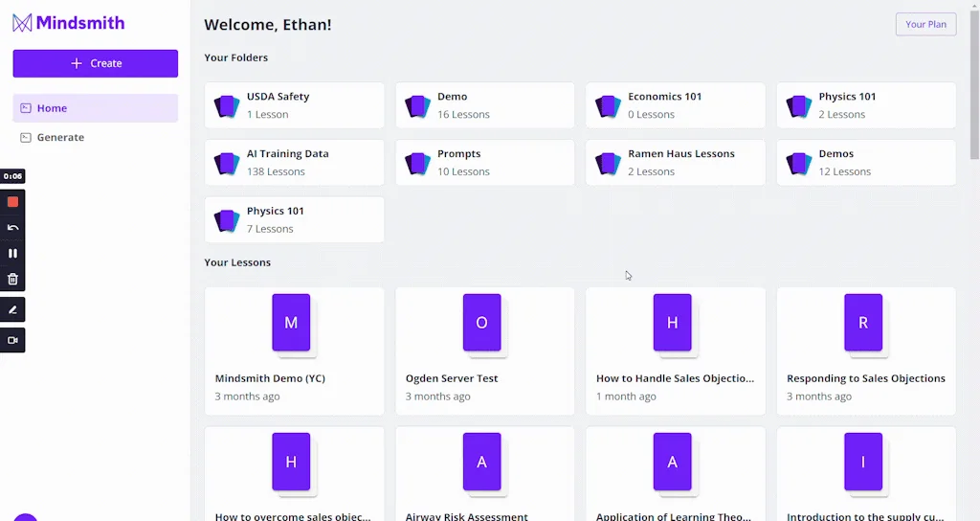Select the pen drawing tool

[12, 310]
